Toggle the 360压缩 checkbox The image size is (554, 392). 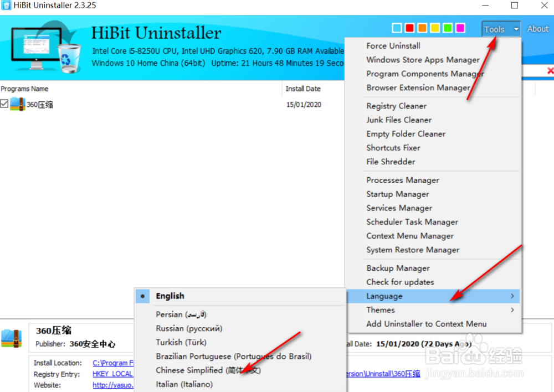click(4, 104)
